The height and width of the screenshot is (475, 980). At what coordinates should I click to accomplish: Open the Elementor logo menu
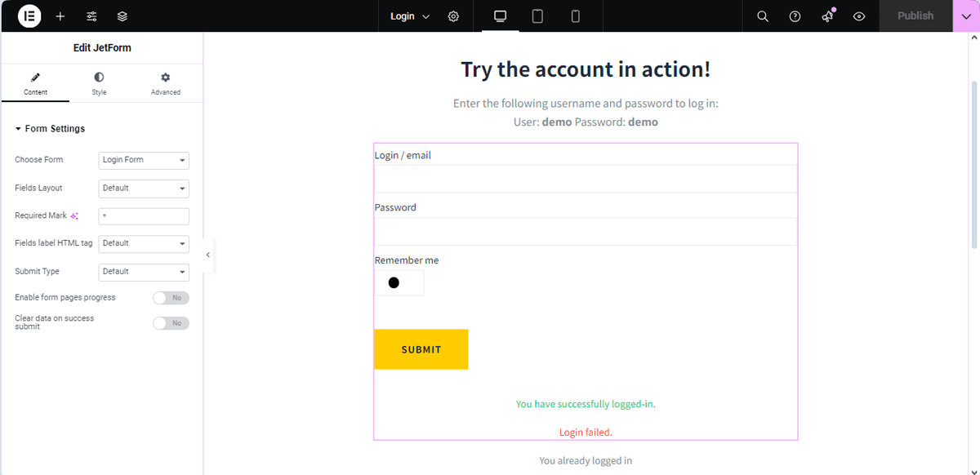coord(29,16)
